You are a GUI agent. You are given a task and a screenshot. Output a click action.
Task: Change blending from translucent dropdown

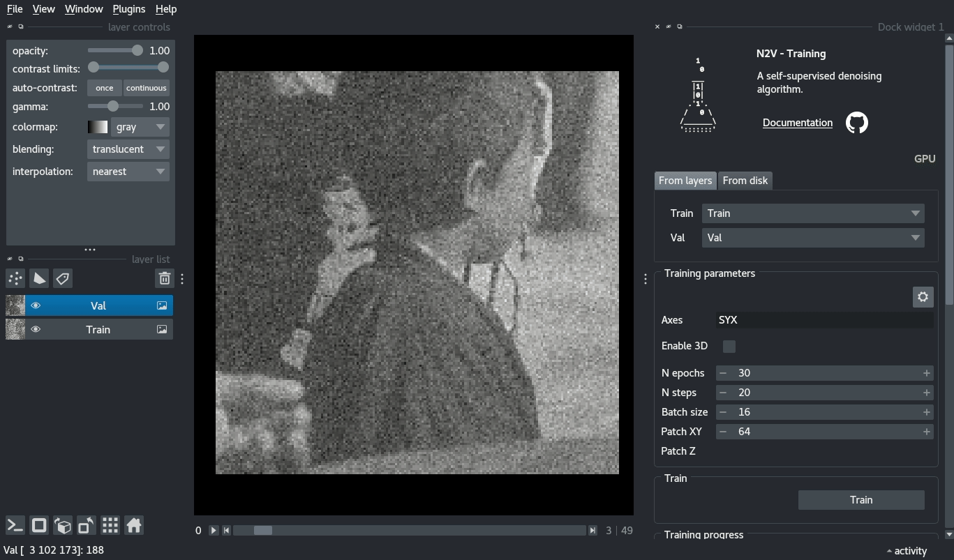[x=128, y=149]
